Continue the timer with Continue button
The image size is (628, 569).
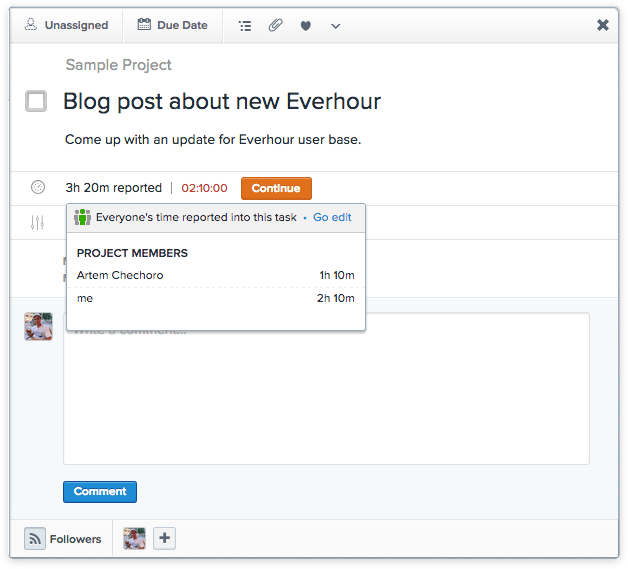point(276,188)
